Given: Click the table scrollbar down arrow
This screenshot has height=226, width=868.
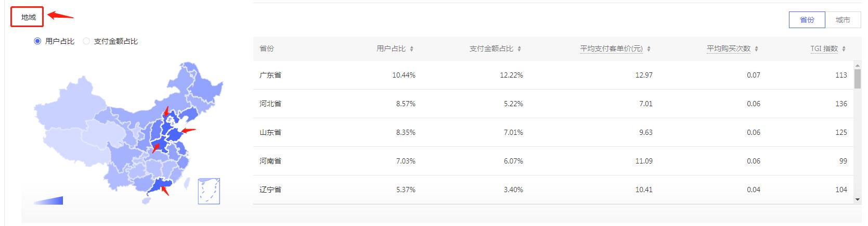Looking at the screenshot, I should tap(858, 199).
